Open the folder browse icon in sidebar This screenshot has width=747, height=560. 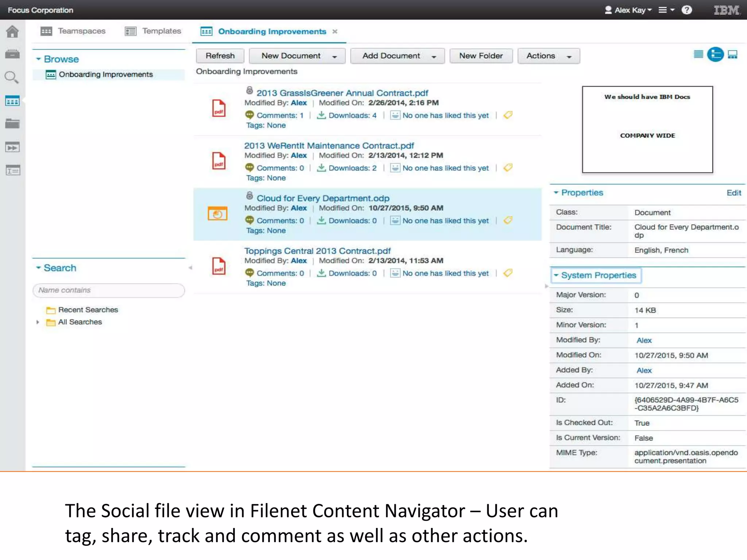[x=12, y=124]
